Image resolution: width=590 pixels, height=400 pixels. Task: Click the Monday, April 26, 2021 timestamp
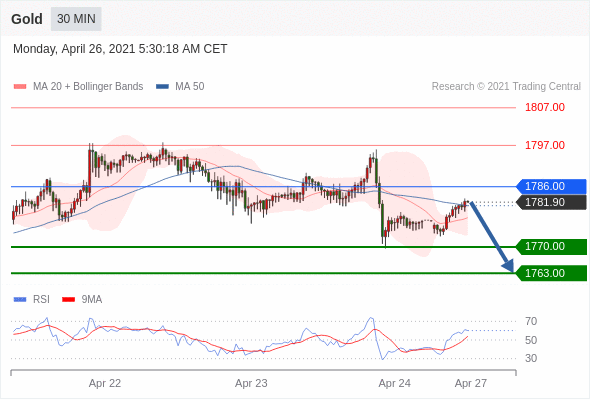120,49
